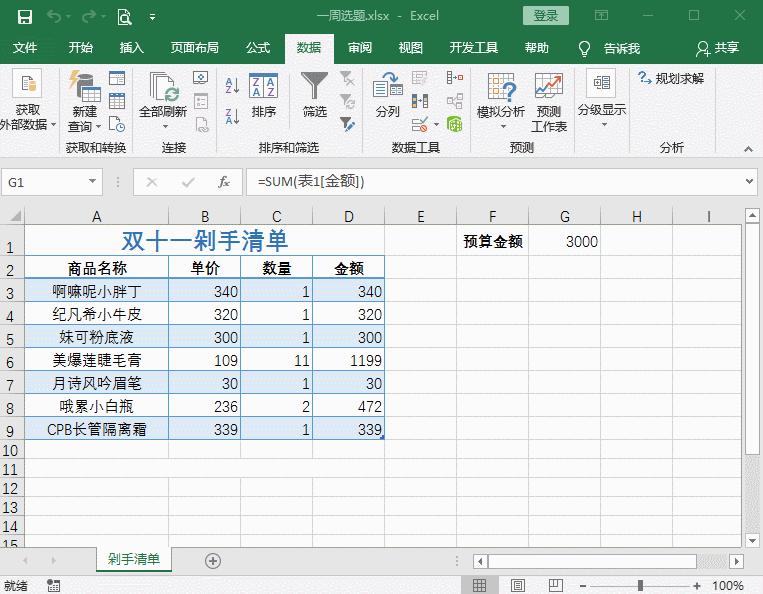Click the Remove Duplicates icon

419,101
